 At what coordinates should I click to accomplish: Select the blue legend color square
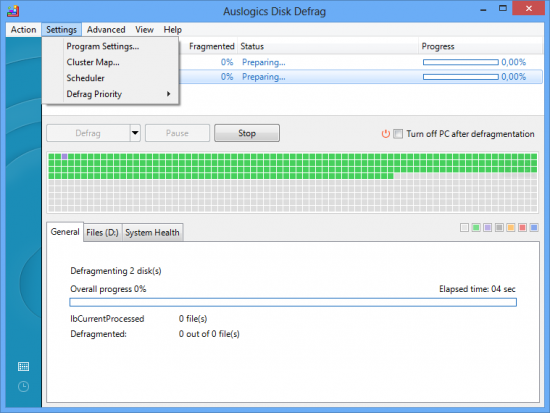click(x=534, y=228)
